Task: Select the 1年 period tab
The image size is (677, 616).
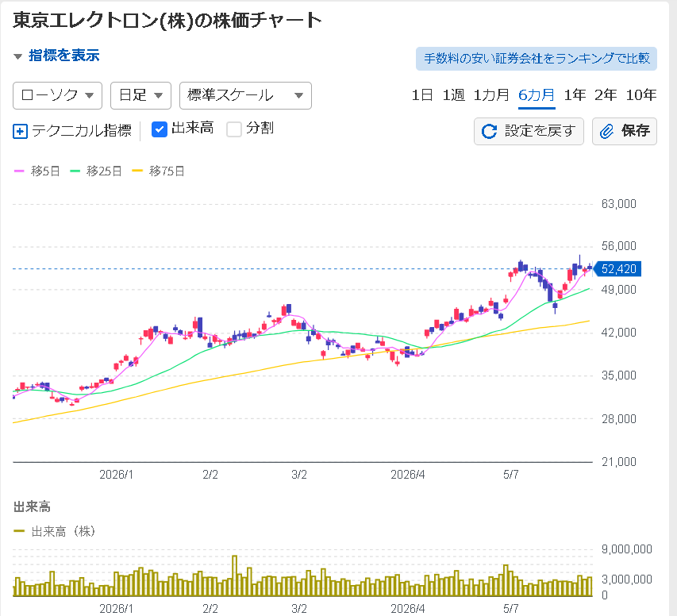Action: [575, 95]
